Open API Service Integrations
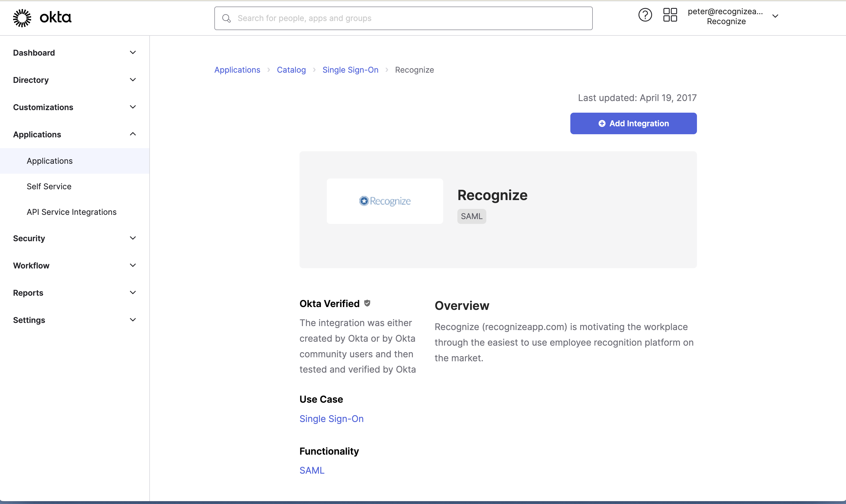Viewport: 846px width, 504px height. [x=74, y=212]
